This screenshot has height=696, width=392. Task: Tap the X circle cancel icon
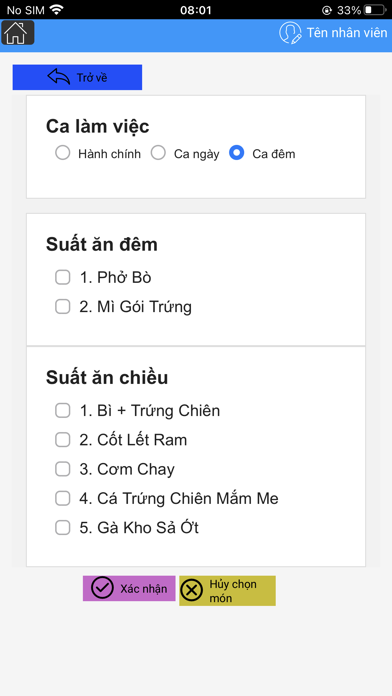[x=191, y=591]
